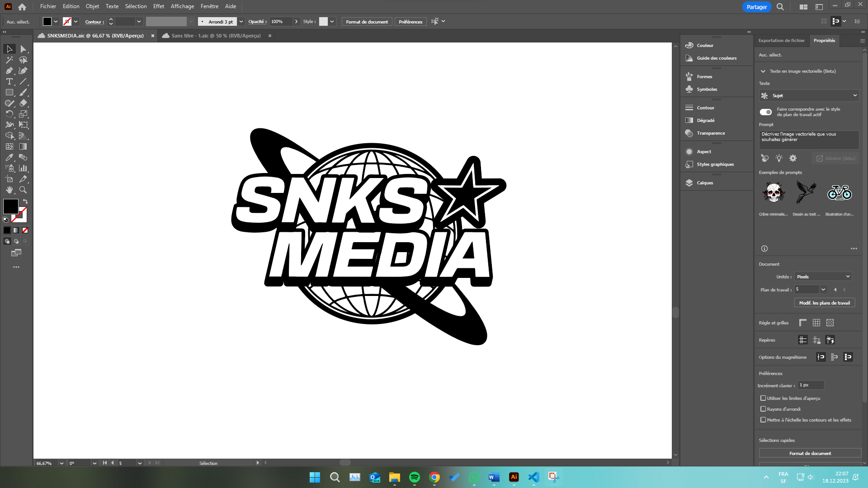
Task: Open the Style dropdown in control bar
Action: (x=332, y=21)
